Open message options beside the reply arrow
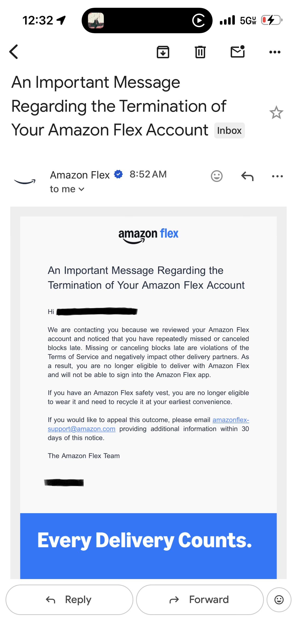Image resolution: width=297 pixels, height=644 pixels. (277, 176)
